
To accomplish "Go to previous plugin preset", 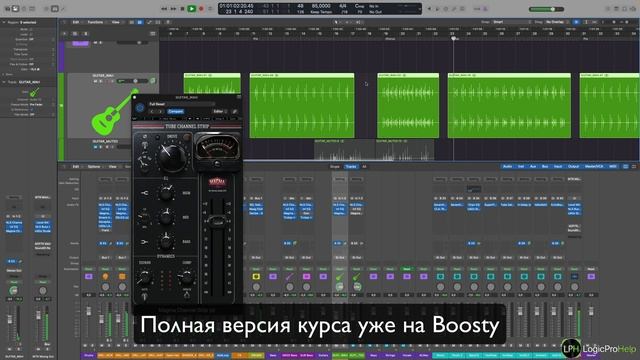I will (x=152, y=111).
